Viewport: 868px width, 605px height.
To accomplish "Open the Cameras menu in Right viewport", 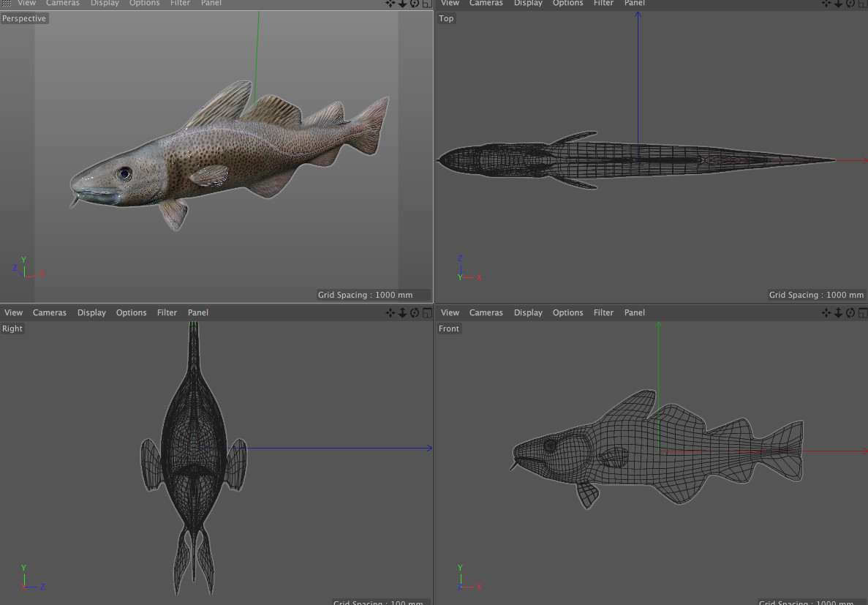I will point(50,313).
